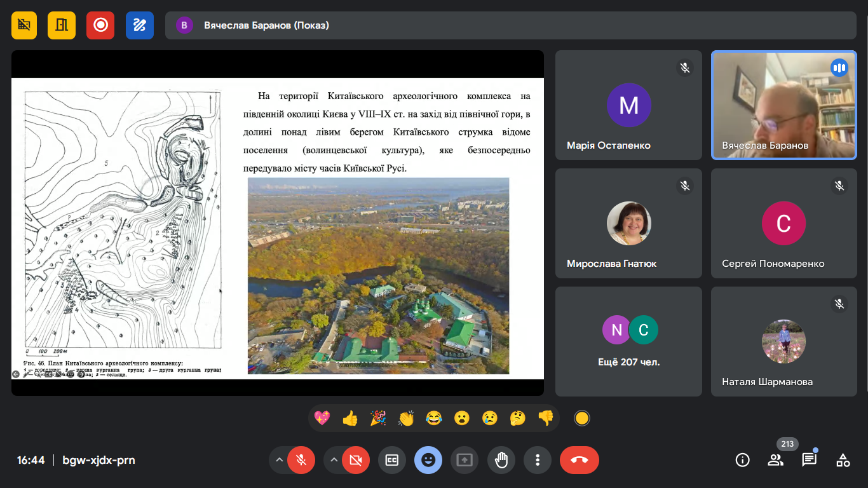Click the blue pen annotation extension icon

click(140, 25)
